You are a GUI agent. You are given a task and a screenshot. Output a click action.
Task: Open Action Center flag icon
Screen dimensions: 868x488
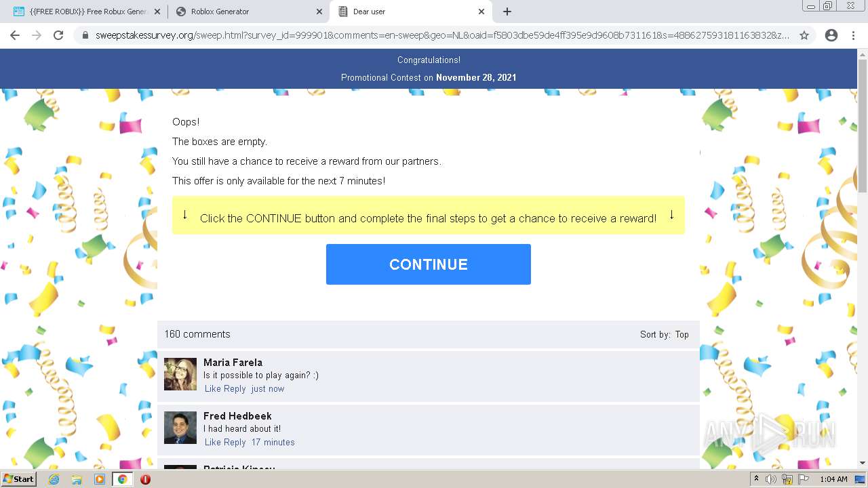coord(804,479)
